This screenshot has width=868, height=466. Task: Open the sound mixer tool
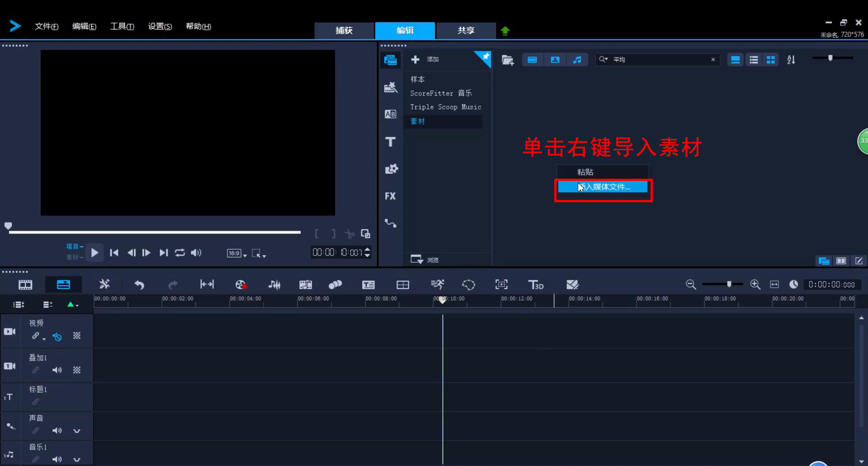[x=274, y=284]
